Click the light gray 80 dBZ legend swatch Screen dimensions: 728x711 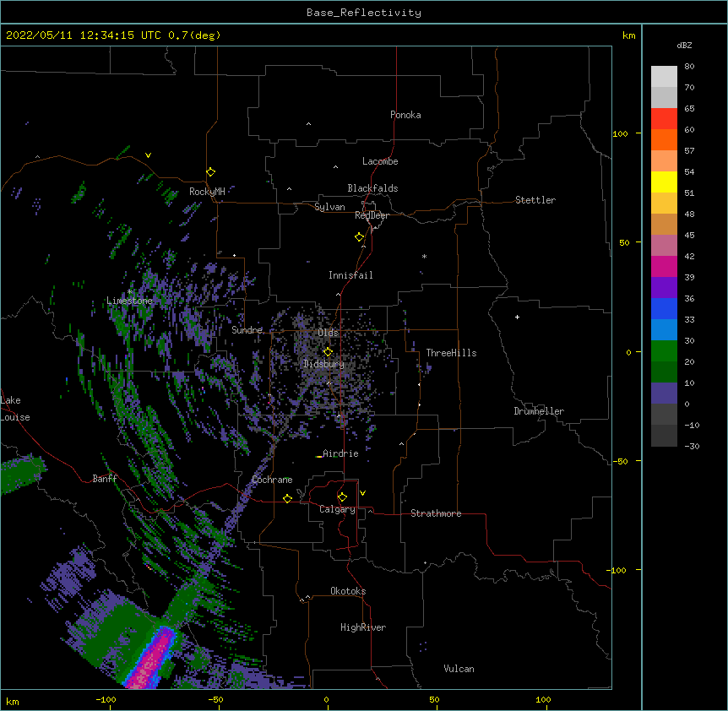point(664,76)
